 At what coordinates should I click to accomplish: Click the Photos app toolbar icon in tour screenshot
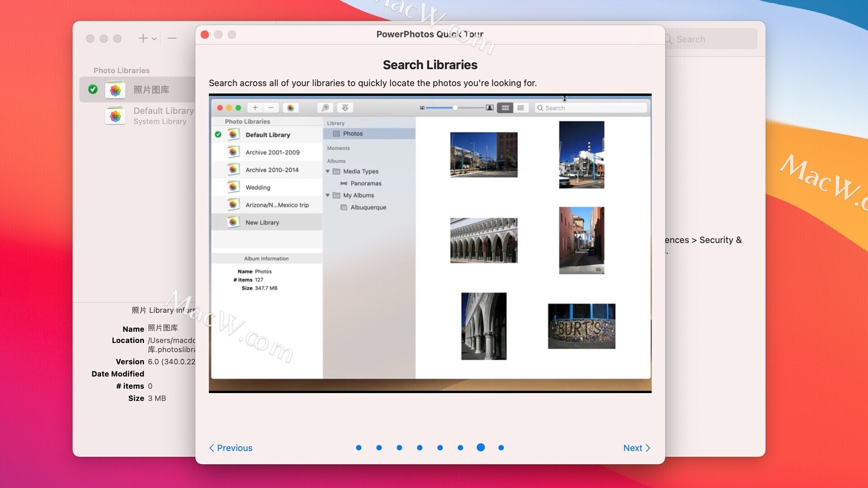click(x=290, y=108)
